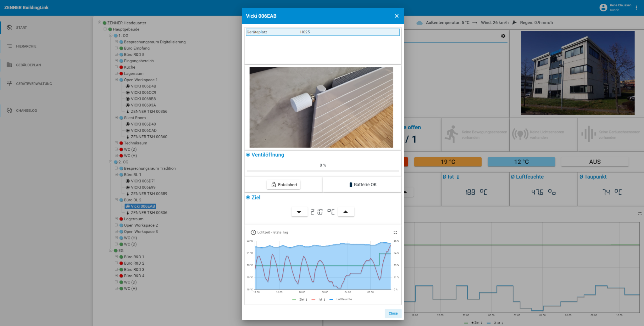View the CHANGELOG via its sidebar icon
Screen dimensions: 644x326
27,110
